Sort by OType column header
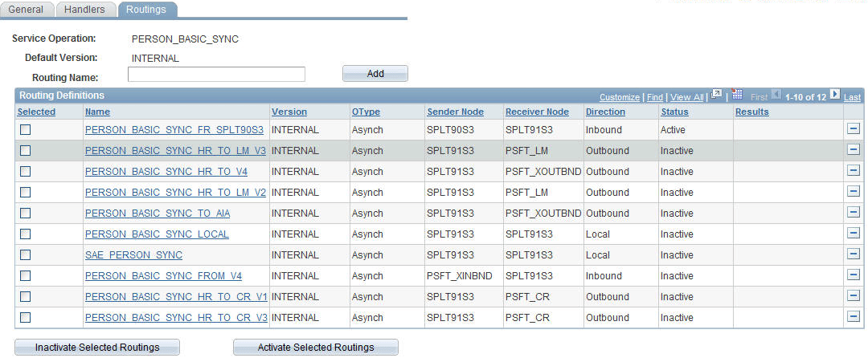 pyautogui.click(x=366, y=112)
